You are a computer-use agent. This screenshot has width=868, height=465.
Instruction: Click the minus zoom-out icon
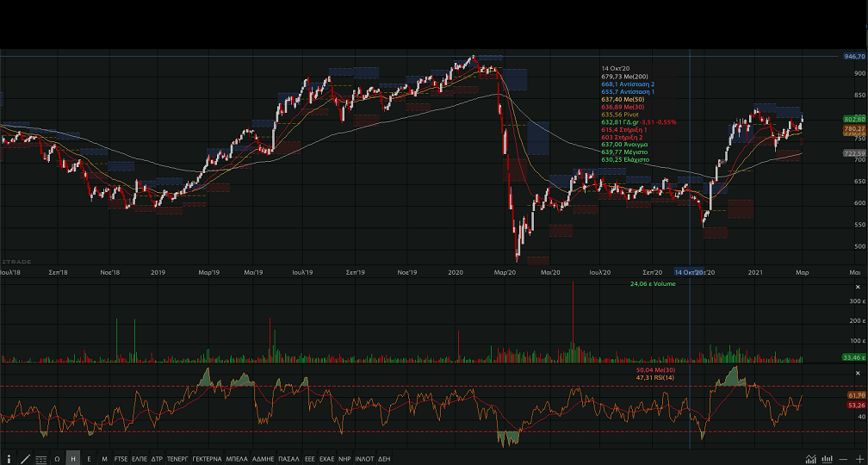843,459
